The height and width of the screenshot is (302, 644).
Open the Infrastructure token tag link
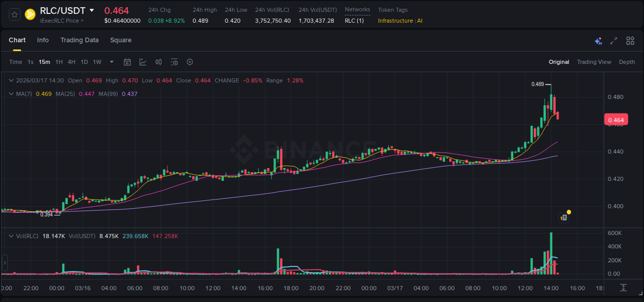pyautogui.click(x=397, y=21)
